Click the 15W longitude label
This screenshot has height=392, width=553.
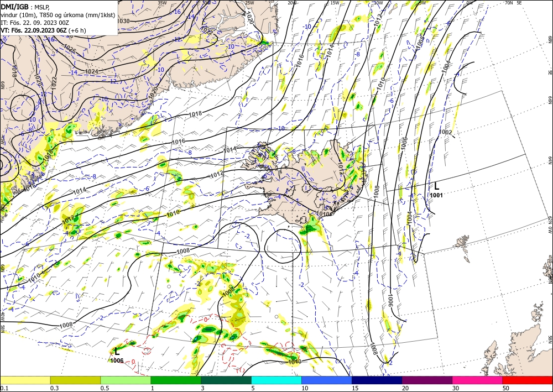pyautogui.click(x=335, y=3)
